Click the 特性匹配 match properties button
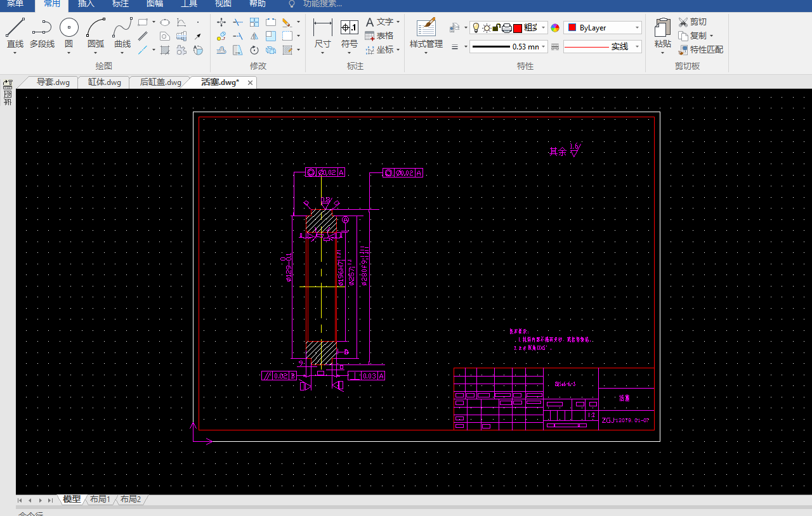This screenshot has height=516, width=812. pyautogui.click(x=700, y=49)
